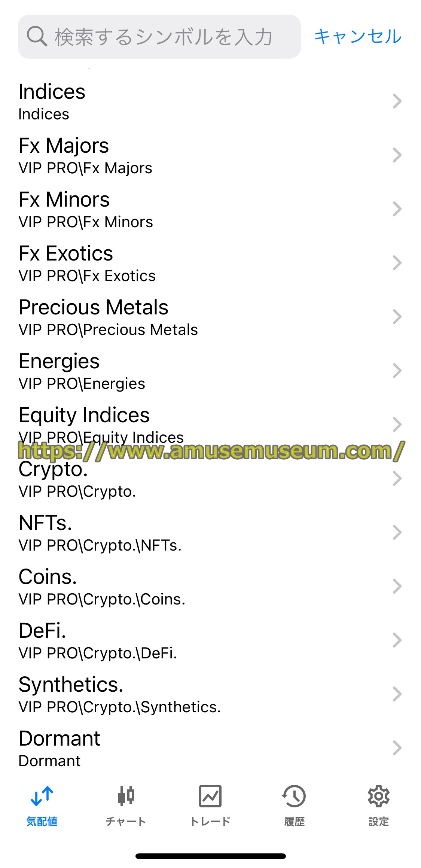Focus the symbol search input field
This screenshot has width=421, height=868.
159,37
